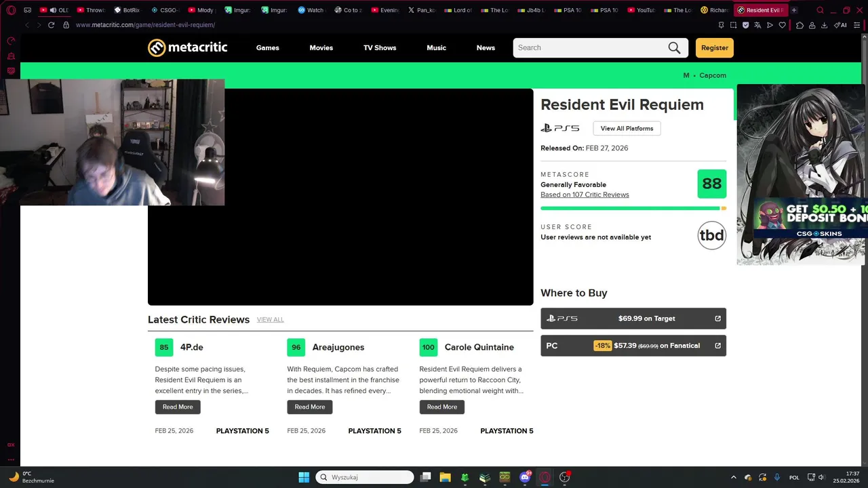Open the Music menu

point(436,47)
